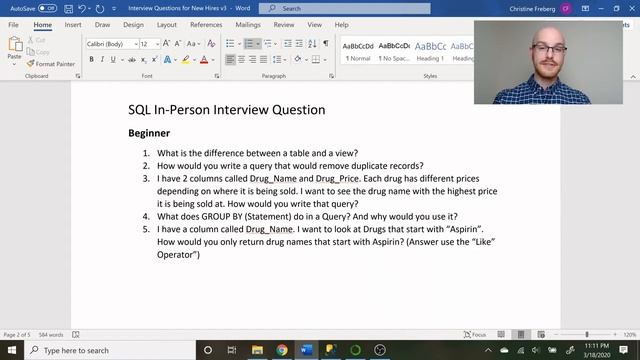This screenshot has width=640, height=360.
Task: Apply the No Spacing style
Action: pos(394,52)
